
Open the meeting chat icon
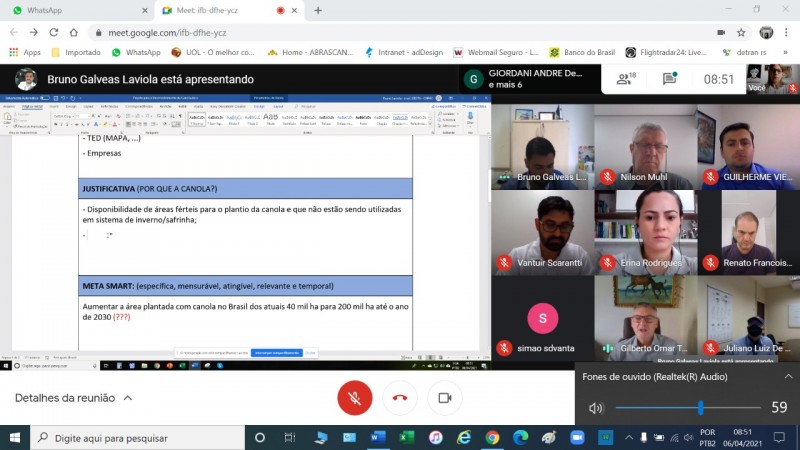click(668, 79)
